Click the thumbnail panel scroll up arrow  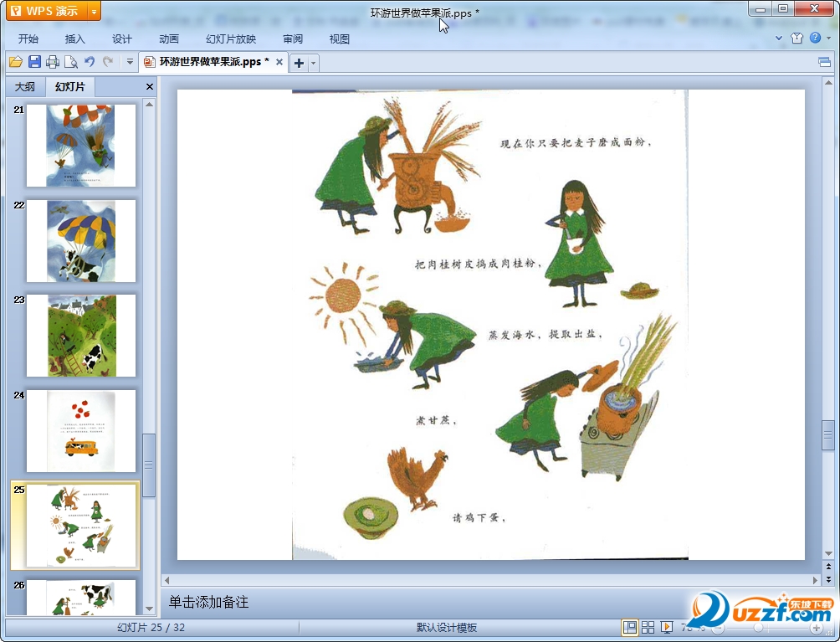tap(150, 104)
